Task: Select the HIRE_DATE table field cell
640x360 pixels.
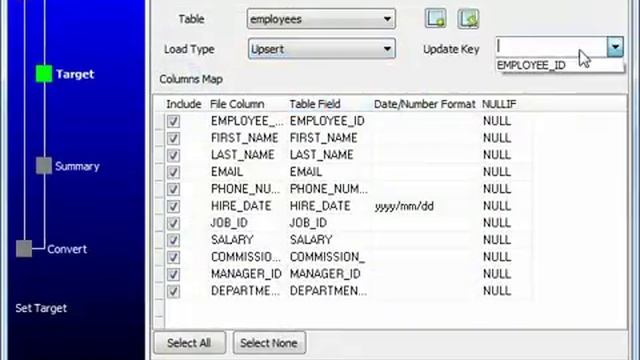Action: [x=320, y=206]
